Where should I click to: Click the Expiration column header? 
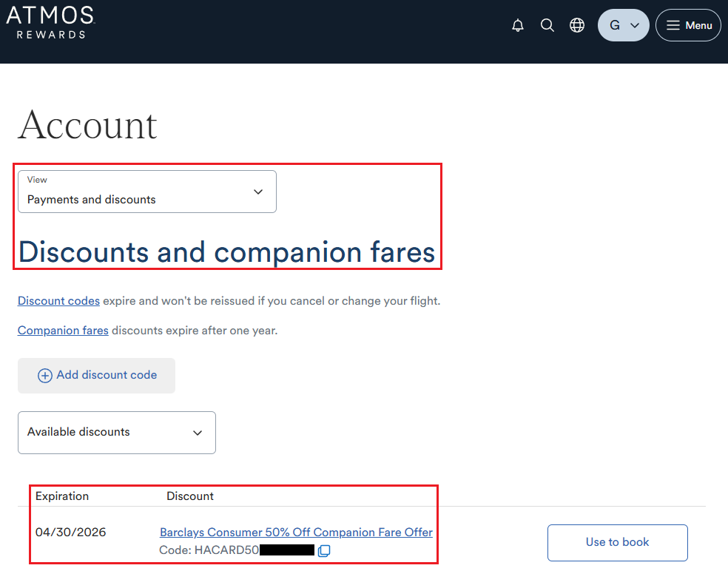[62, 496]
